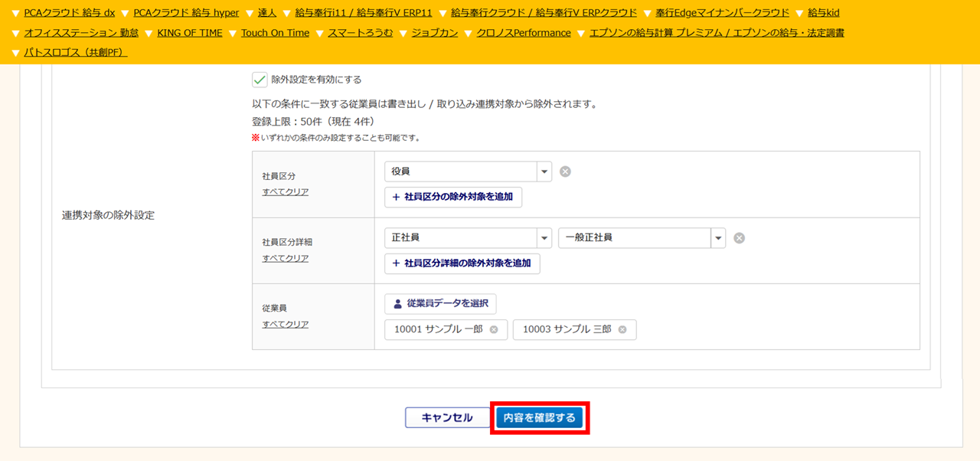The image size is (980, 461).
Task: Remove employee 10003 サンプル 三郎 chip
Action: coord(622,330)
